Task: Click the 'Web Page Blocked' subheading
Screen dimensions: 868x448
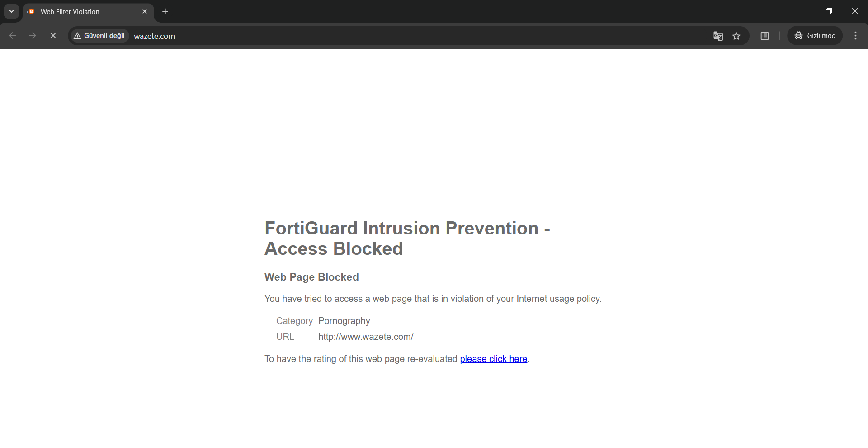Action: [311, 277]
